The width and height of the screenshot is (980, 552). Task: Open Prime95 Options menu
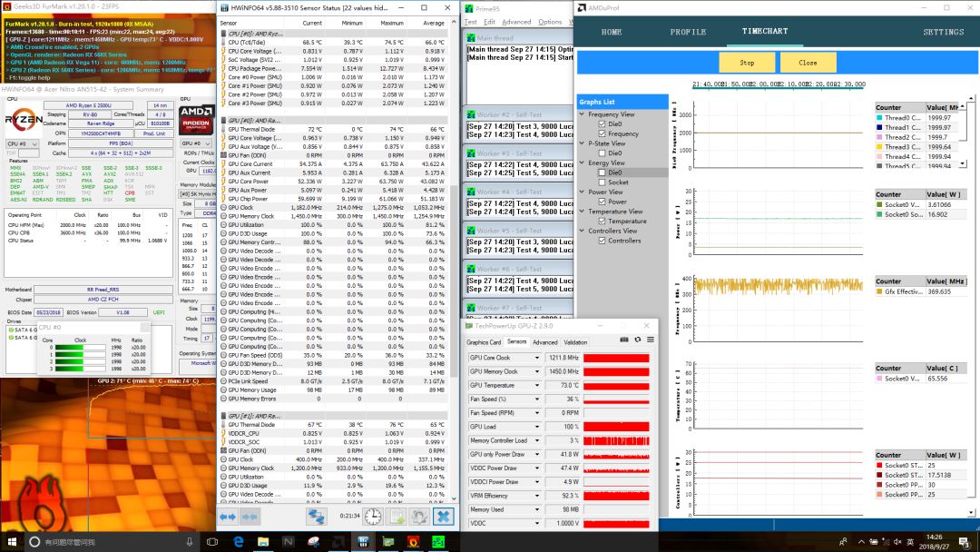click(x=550, y=22)
